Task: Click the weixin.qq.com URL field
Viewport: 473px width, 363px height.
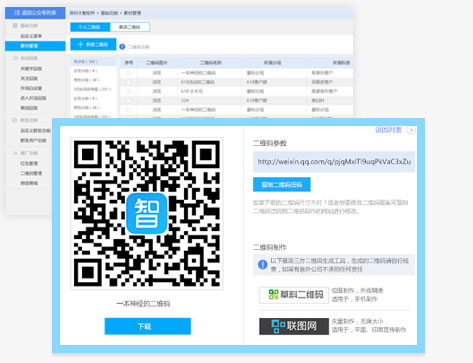Action: (334, 162)
